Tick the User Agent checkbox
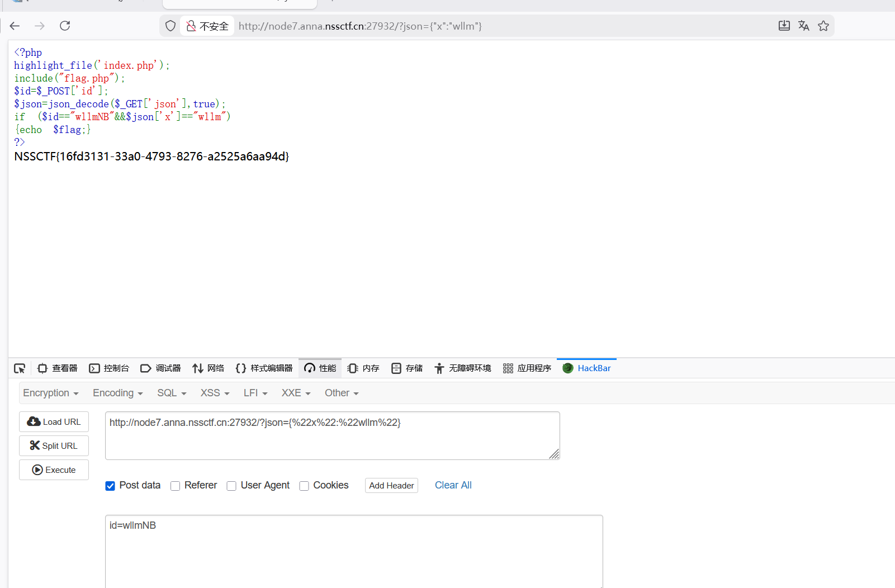The width and height of the screenshot is (895, 588). [231, 486]
